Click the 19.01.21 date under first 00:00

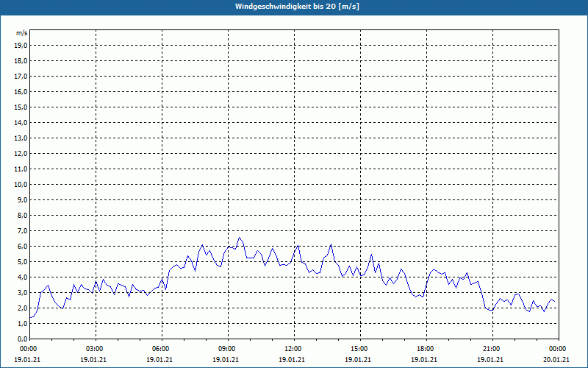pyautogui.click(x=27, y=359)
